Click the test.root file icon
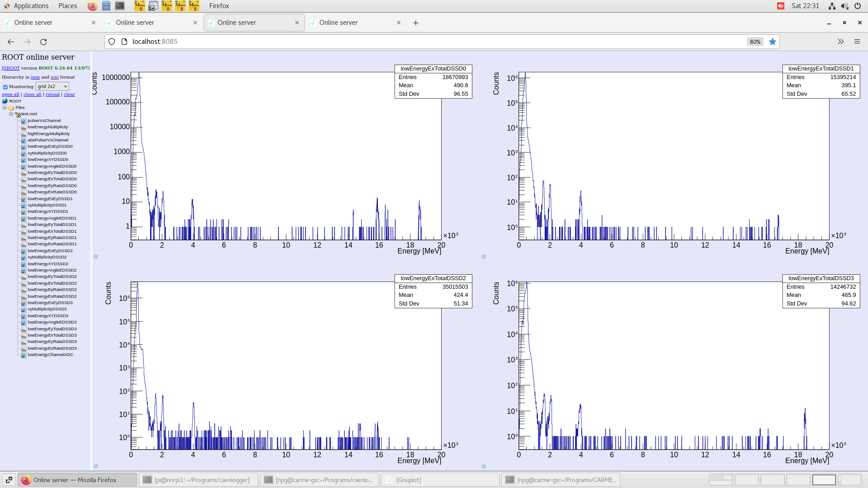Image resolution: width=868 pixels, height=488 pixels. pos(18,114)
